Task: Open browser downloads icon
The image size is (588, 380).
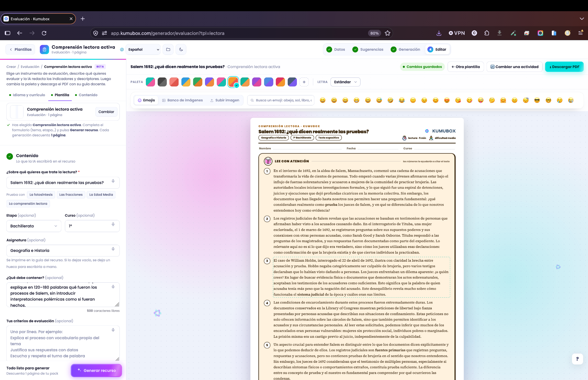Action: 439,33
